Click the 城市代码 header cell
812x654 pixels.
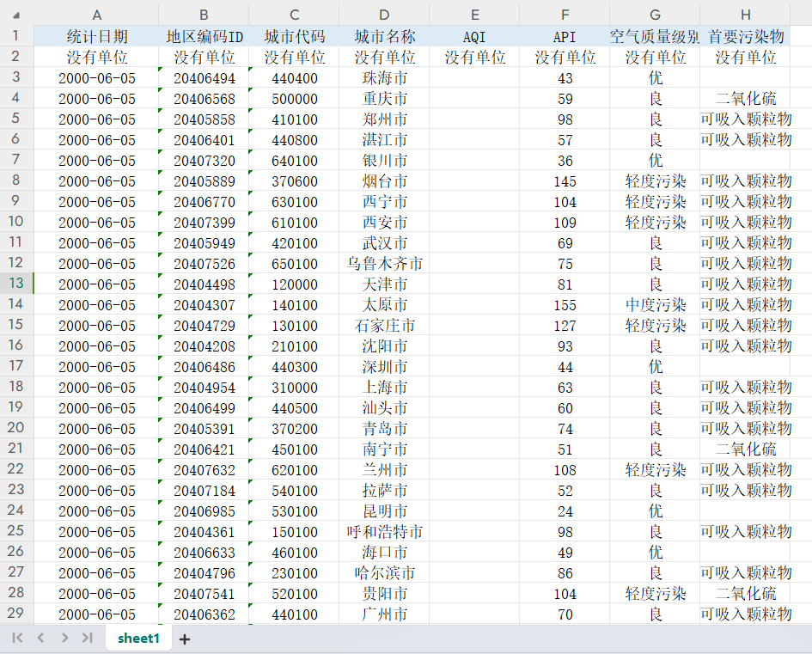(294, 36)
